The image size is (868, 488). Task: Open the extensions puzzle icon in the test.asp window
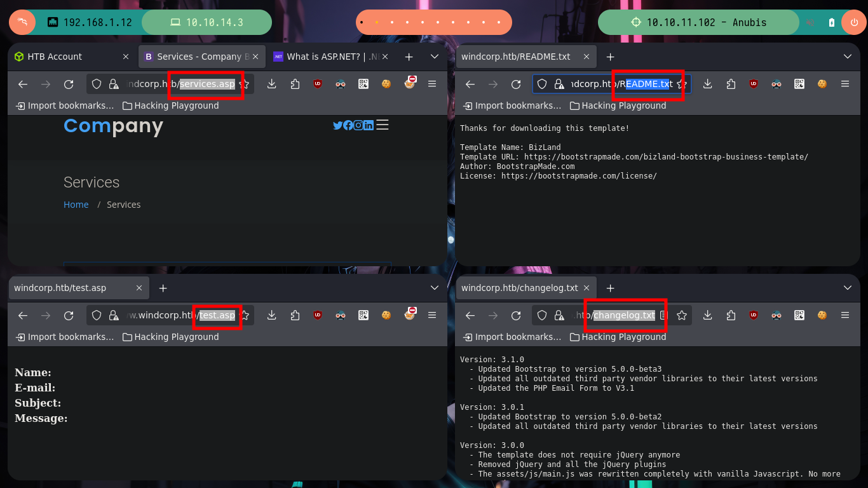tap(295, 315)
